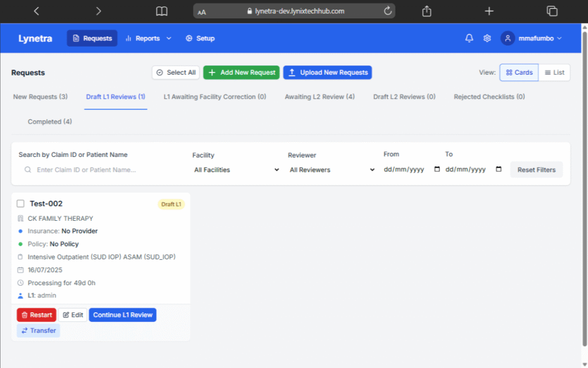The height and width of the screenshot is (368, 588).
Task: Switch to Cards view
Action: pos(519,72)
